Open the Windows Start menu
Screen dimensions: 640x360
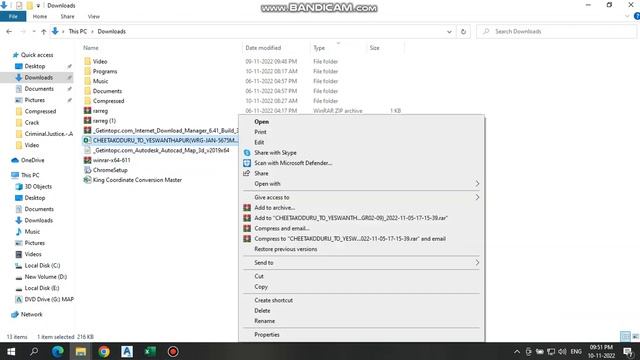click(x=11, y=351)
